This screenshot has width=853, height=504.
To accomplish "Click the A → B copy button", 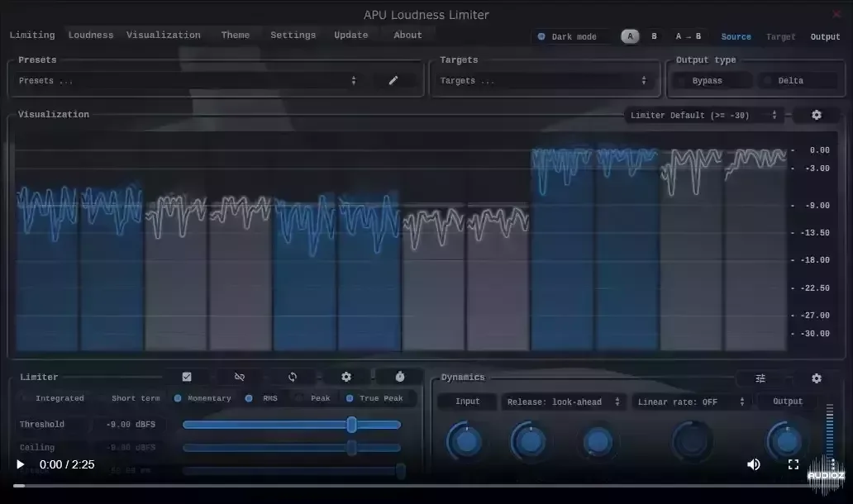I will [689, 36].
